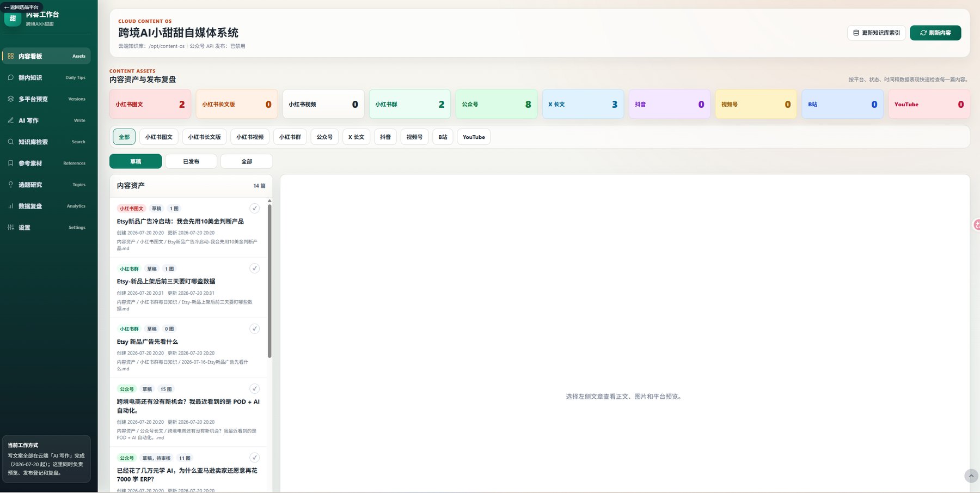The height and width of the screenshot is (493, 980).
Task: Filter by the YouTube platform chip
Action: (474, 137)
